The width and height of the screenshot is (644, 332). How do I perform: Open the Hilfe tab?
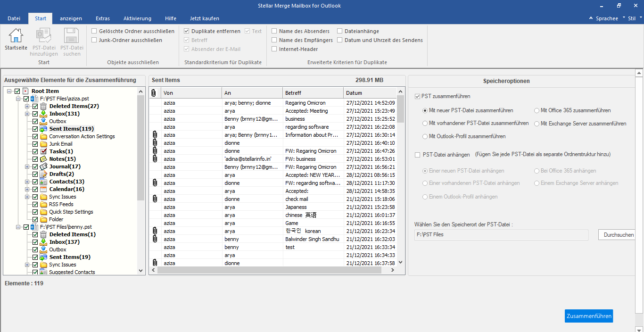pos(171,18)
